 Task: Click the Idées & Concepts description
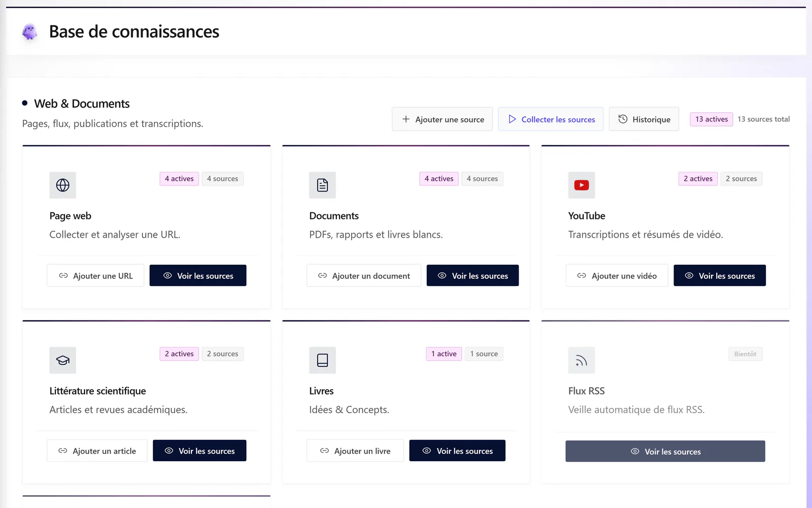point(349,410)
